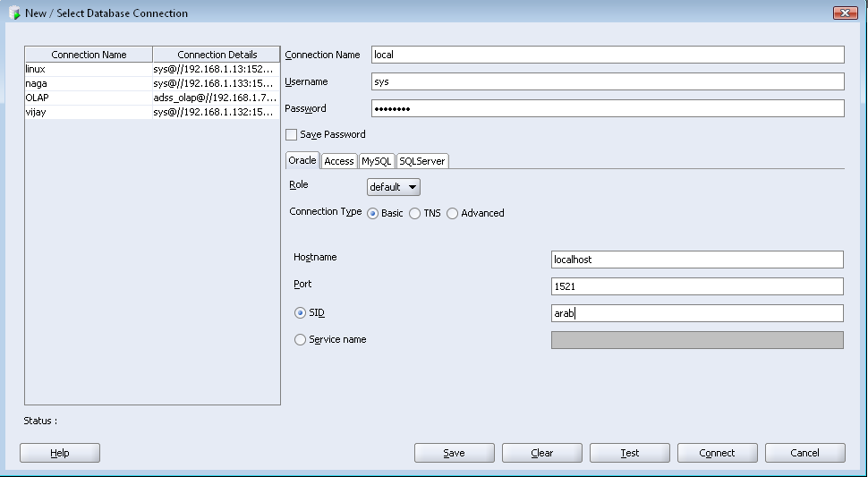Choose the Service name radio option

tap(300, 340)
